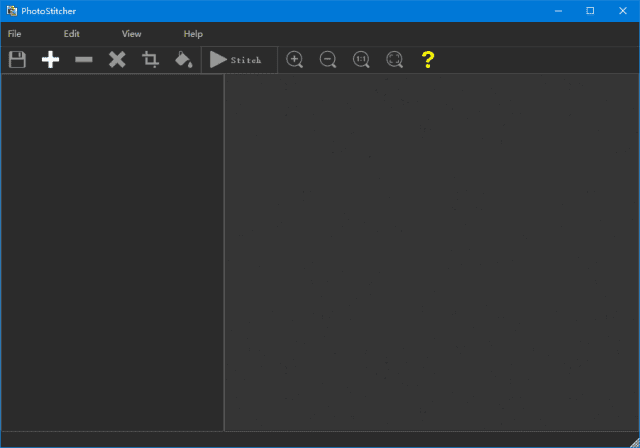Add images with the plus icon
Viewport: 640px width, 448px height.
tap(51, 60)
